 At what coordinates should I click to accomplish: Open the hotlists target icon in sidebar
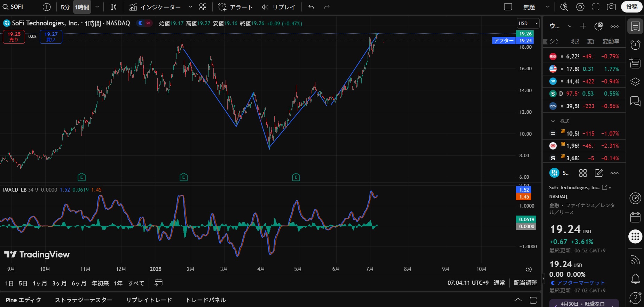coord(635,198)
